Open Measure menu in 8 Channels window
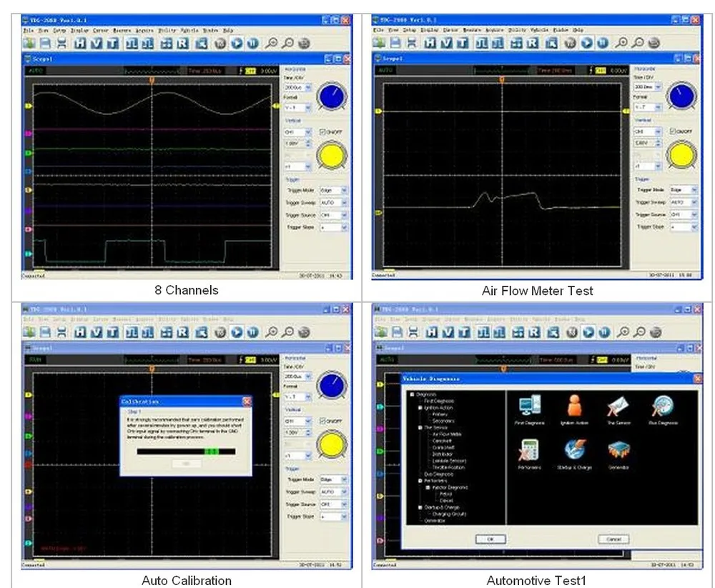Image resolution: width=715 pixels, height=588 pixels. click(122, 31)
